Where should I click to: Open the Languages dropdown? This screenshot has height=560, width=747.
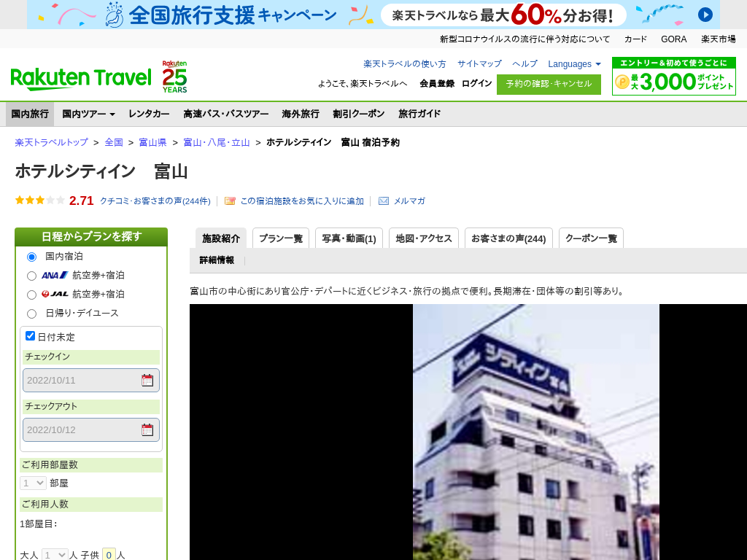(x=574, y=64)
